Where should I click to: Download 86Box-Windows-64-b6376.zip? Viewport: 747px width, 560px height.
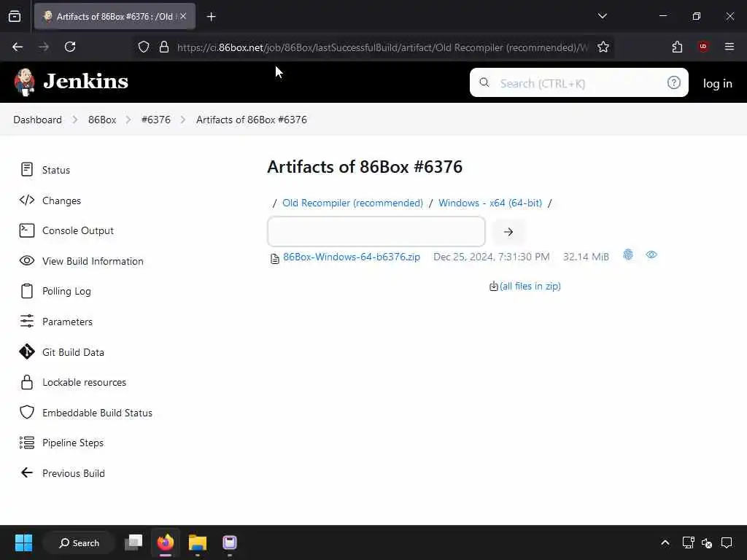[352, 257]
